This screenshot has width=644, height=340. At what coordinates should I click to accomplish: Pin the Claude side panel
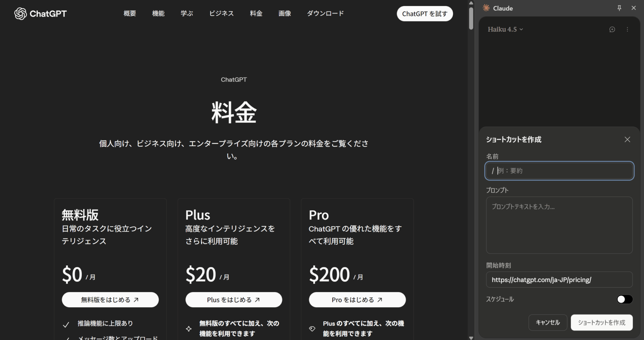pyautogui.click(x=619, y=8)
